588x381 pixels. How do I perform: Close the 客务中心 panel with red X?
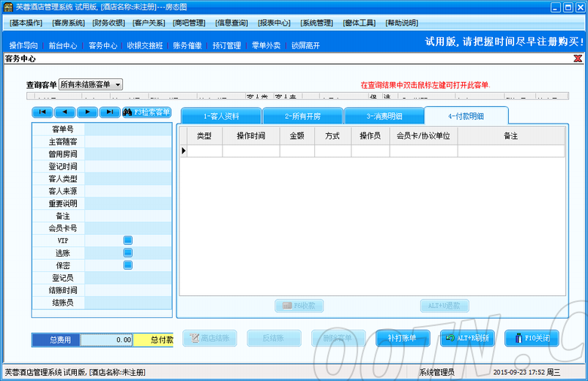click(x=577, y=58)
